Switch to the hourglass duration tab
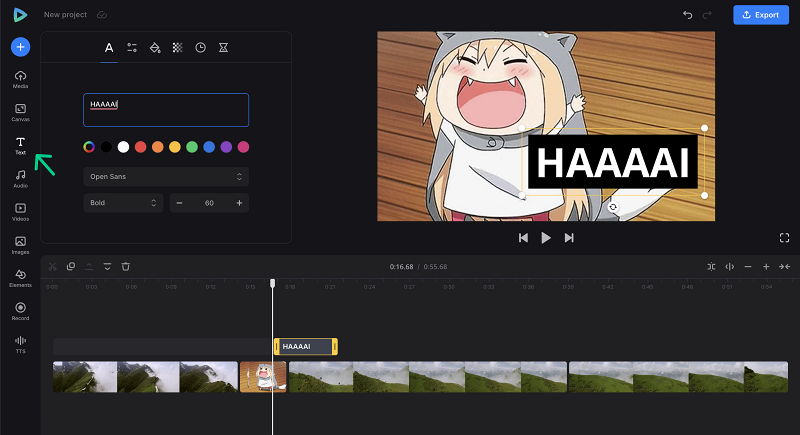The image size is (800, 435). pos(223,48)
